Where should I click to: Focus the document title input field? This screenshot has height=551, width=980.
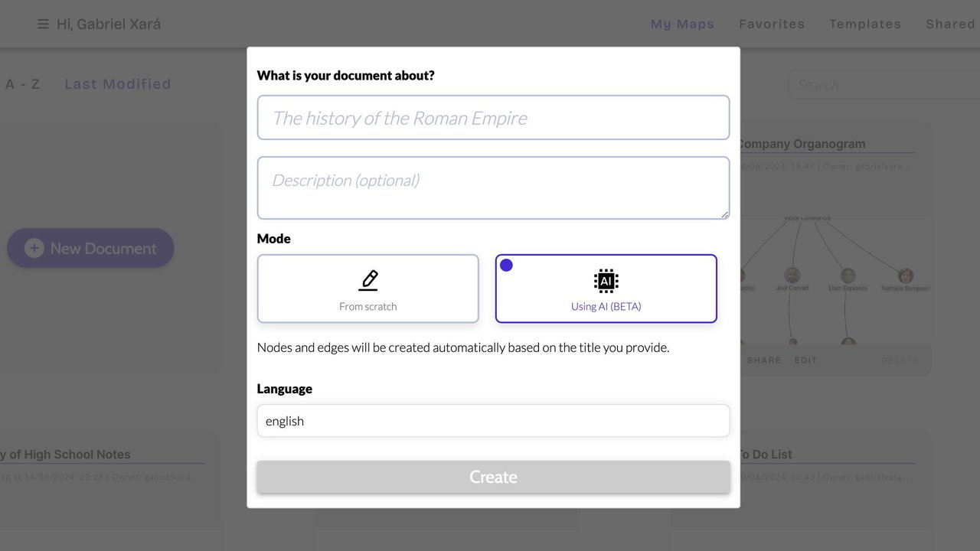[493, 118]
